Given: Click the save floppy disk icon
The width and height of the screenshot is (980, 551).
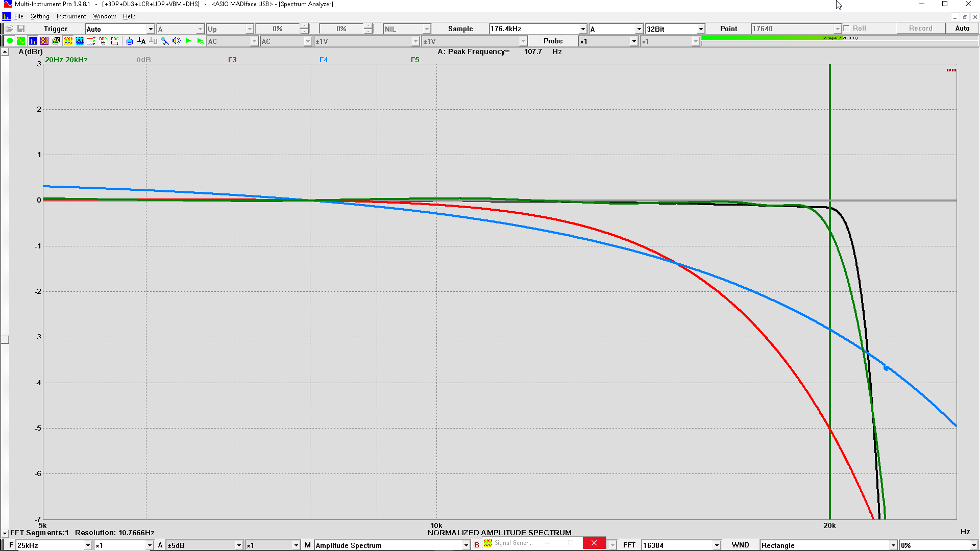Looking at the screenshot, I should (21, 29).
